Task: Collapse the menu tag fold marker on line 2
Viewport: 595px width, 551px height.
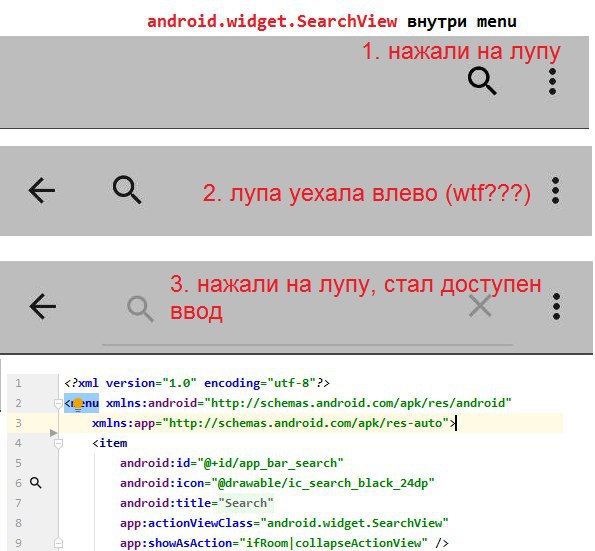Action: point(58,403)
